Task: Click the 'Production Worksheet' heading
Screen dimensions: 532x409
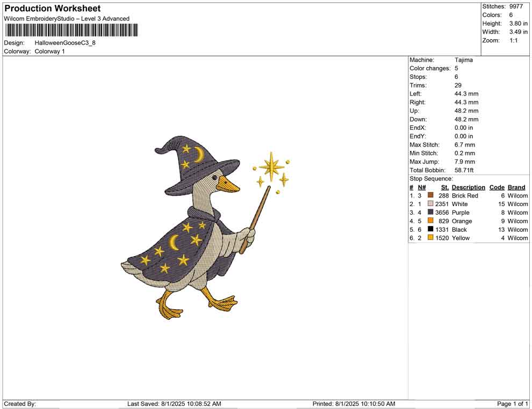Action: pyautogui.click(x=53, y=9)
